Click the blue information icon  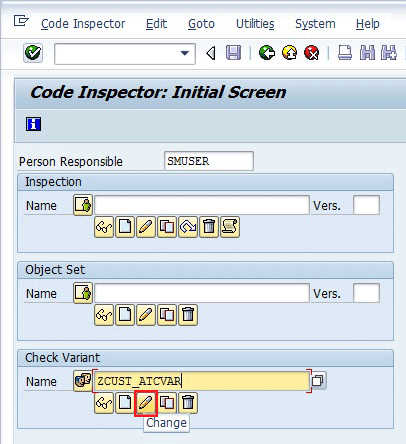click(x=33, y=124)
